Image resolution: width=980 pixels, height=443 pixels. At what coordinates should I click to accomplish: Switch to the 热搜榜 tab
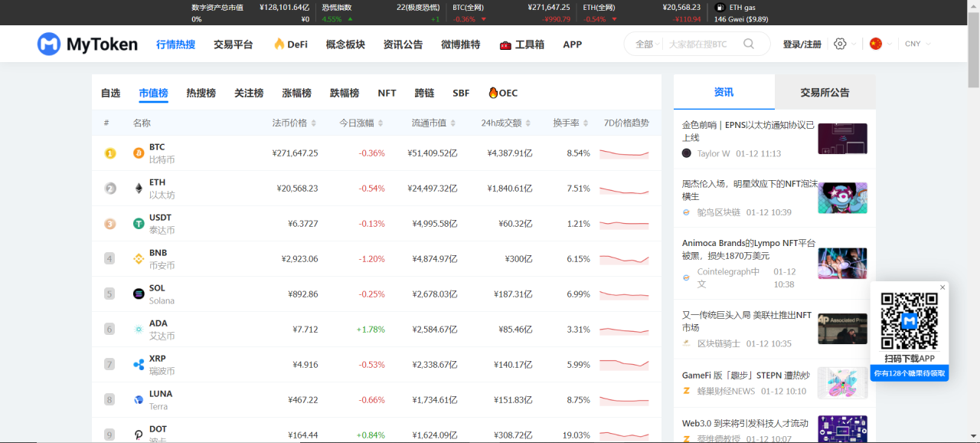point(201,93)
